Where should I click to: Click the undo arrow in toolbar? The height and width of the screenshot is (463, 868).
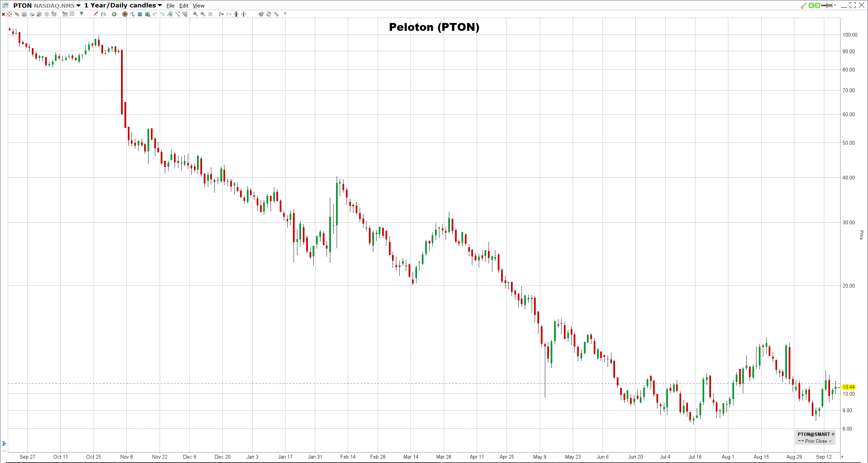(x=155, y=14)
